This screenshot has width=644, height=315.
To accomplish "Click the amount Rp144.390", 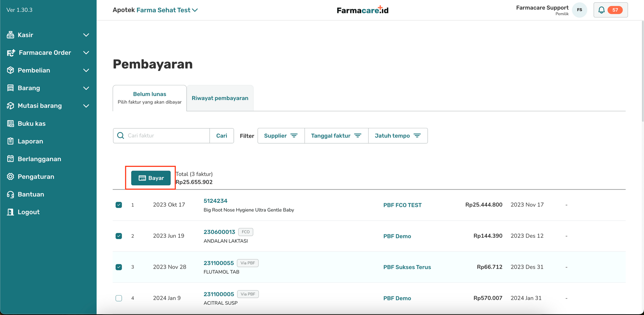I will coord(488,236).
